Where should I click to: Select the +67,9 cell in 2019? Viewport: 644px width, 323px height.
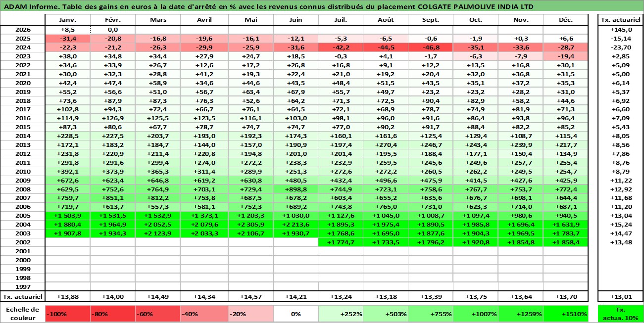pos(296,92)
